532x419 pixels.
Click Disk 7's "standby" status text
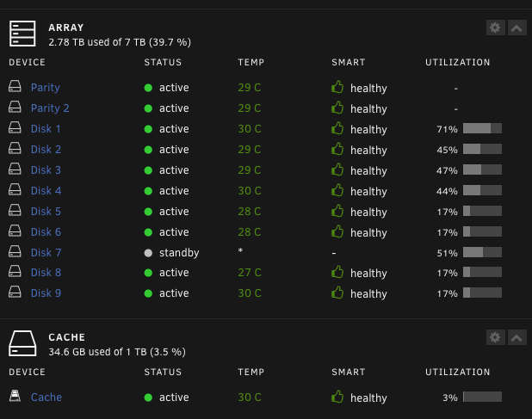(x=179, y=253)
